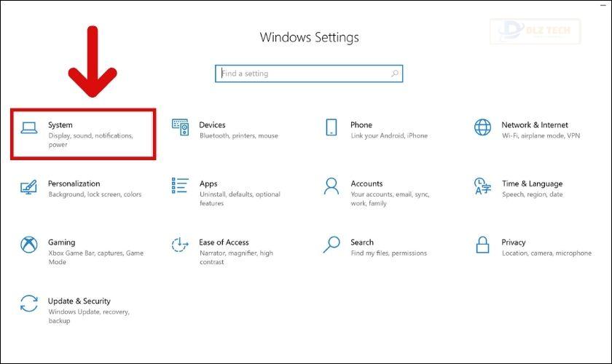Open Ease of Access settings title
This screenshot has width=612, height=364.
coord(224,242)
